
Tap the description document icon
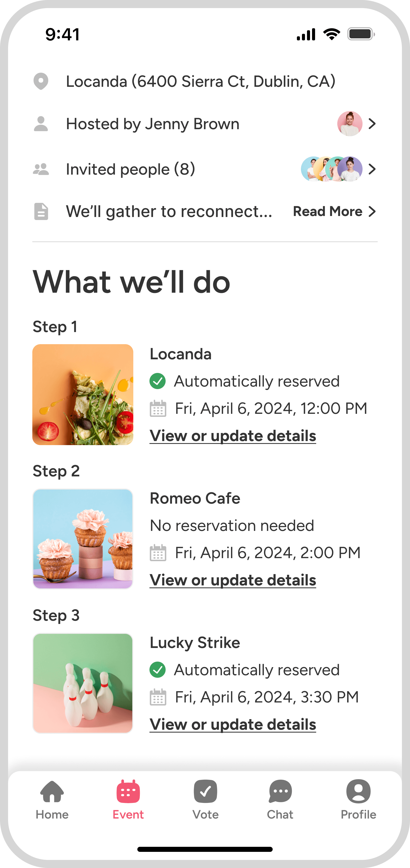(41, 211)
